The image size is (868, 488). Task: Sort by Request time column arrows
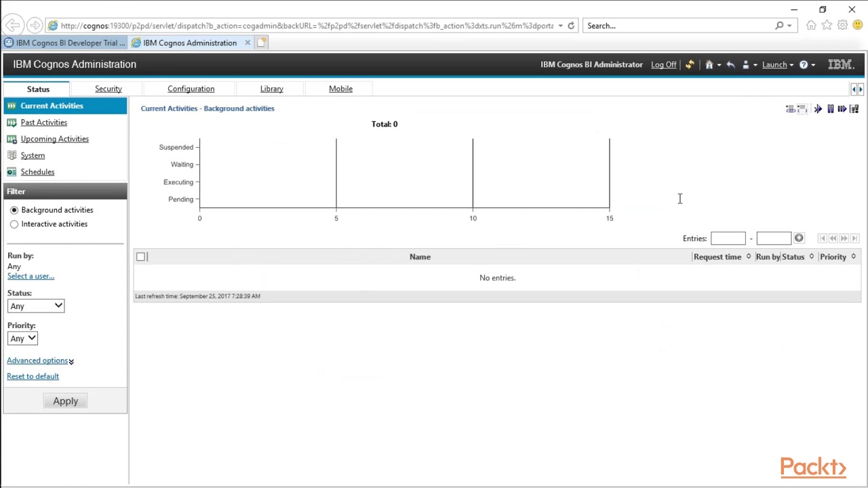click(x=749, y=257)
